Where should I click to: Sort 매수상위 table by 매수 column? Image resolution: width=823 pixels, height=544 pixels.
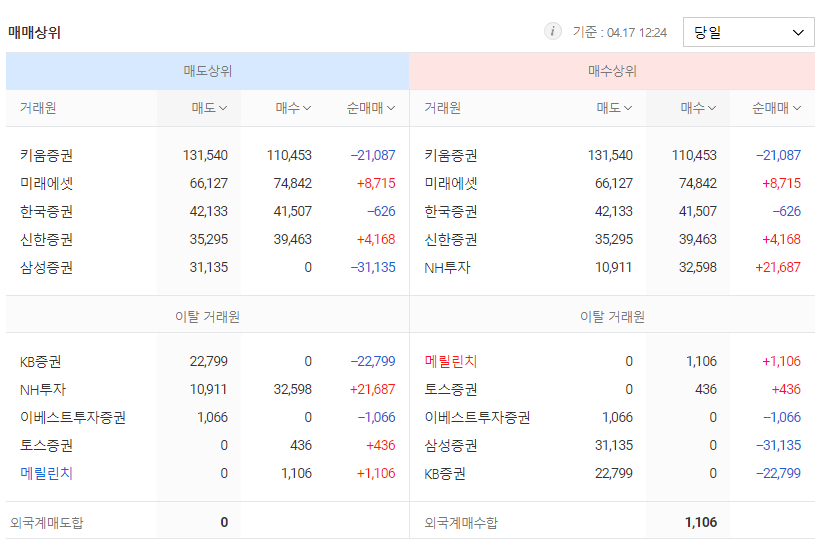pyautogui.click(x=698, y=108)
